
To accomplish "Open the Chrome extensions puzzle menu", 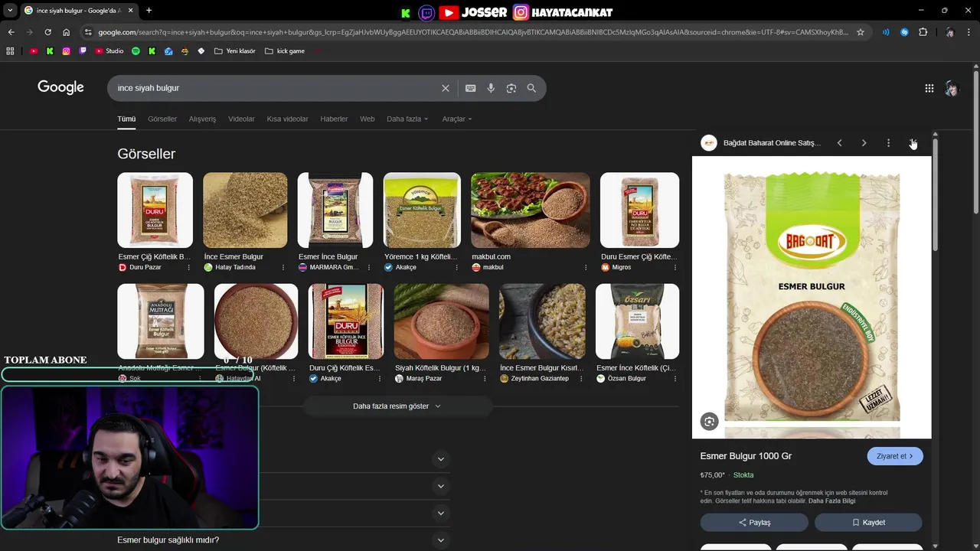I will pos(923,32).
